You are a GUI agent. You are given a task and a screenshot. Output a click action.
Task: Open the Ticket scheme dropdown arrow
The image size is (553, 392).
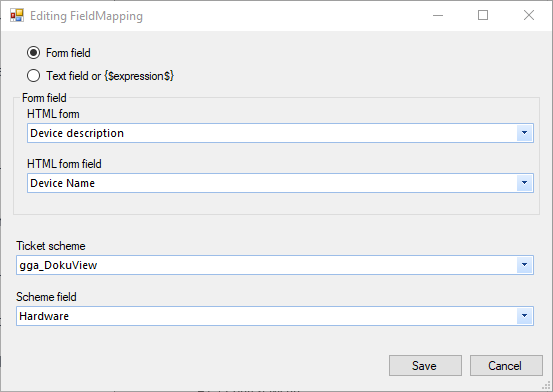524,265
